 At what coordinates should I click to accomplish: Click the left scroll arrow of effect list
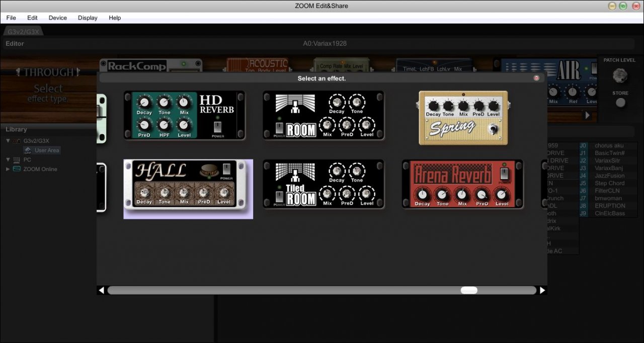coord(101,290)
